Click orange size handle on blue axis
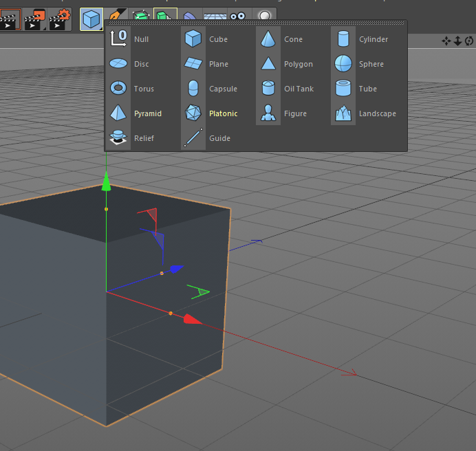Image resolution: width=476 pixels, height=451 pixels. [x=162, y=274]
